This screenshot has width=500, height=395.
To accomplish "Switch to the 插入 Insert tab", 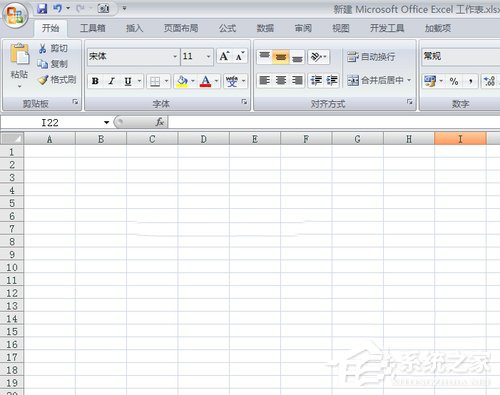I will pyautogui.click(x=135, y=28).
